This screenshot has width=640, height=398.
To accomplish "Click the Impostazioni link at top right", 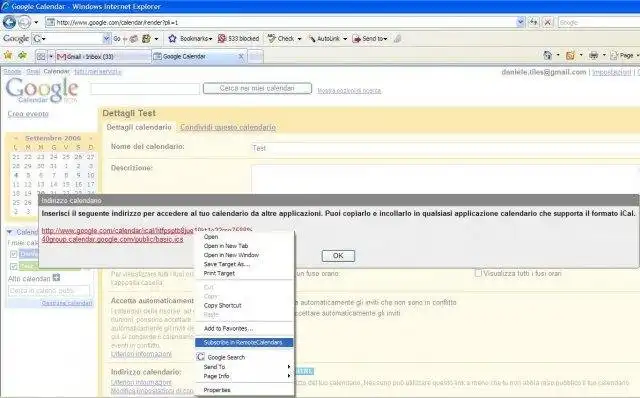I will [611, 72].
